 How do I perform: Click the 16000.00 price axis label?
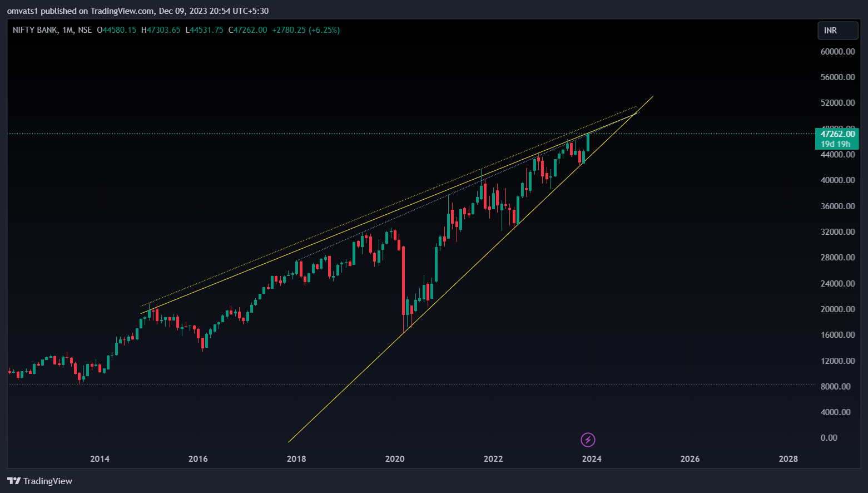point(837,335)
